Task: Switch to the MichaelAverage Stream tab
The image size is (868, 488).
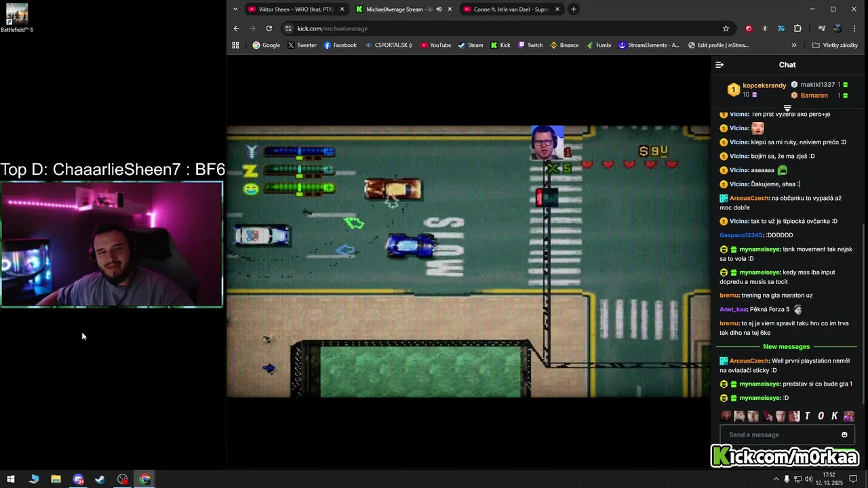Action: click(397, 9)
